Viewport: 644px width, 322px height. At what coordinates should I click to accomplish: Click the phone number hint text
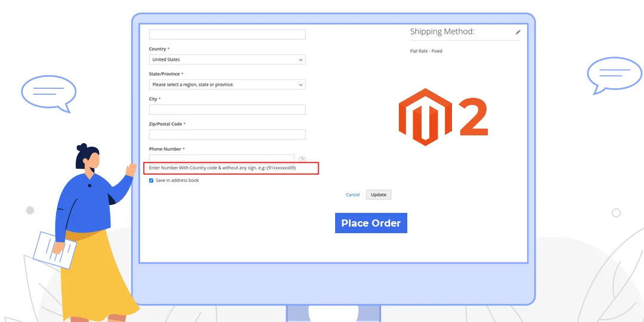222,168
